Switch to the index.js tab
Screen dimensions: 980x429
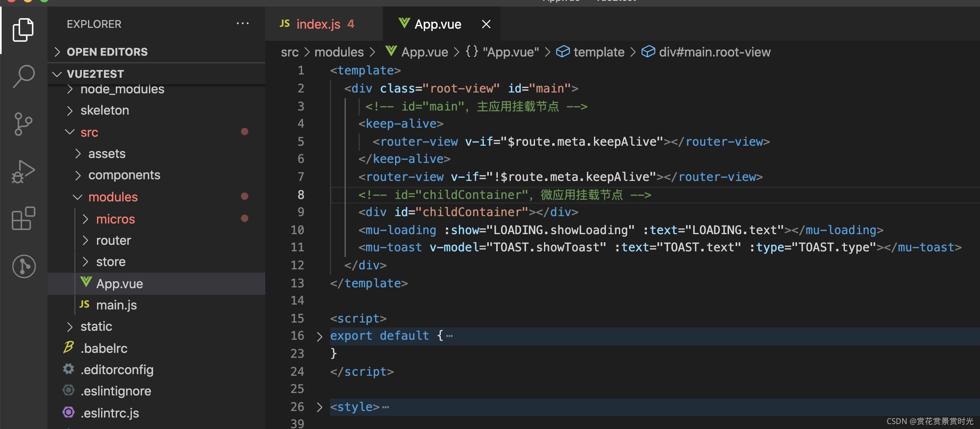tap(324, 24)
